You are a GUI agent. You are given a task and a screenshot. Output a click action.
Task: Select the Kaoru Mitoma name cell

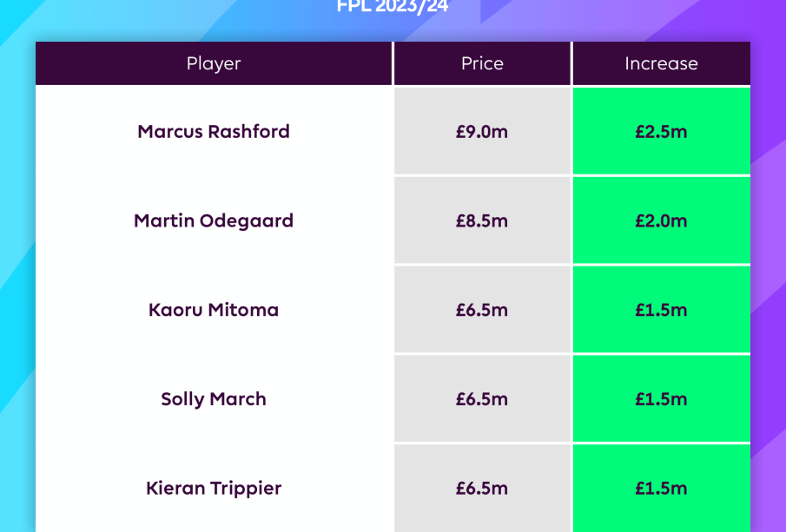click(214, 310)
